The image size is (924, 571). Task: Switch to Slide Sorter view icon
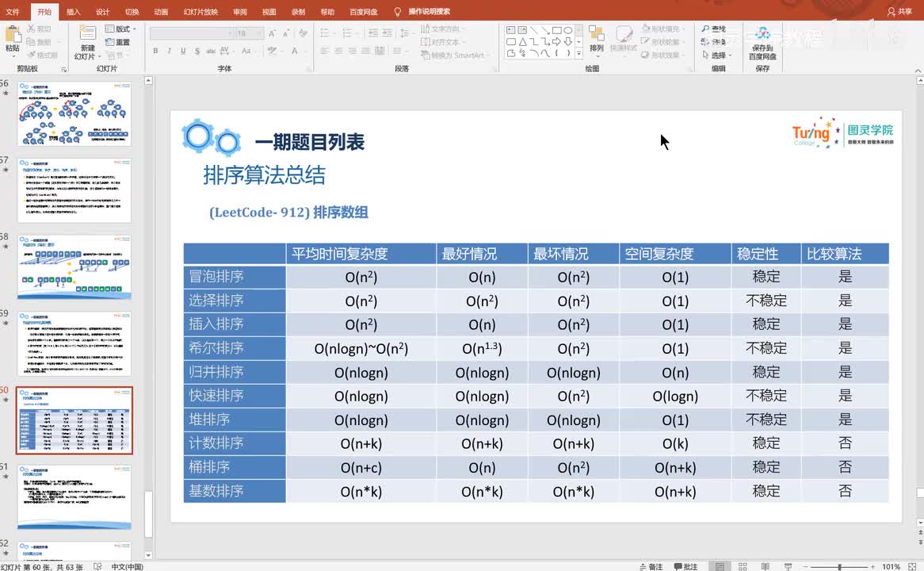pos(743,566)
